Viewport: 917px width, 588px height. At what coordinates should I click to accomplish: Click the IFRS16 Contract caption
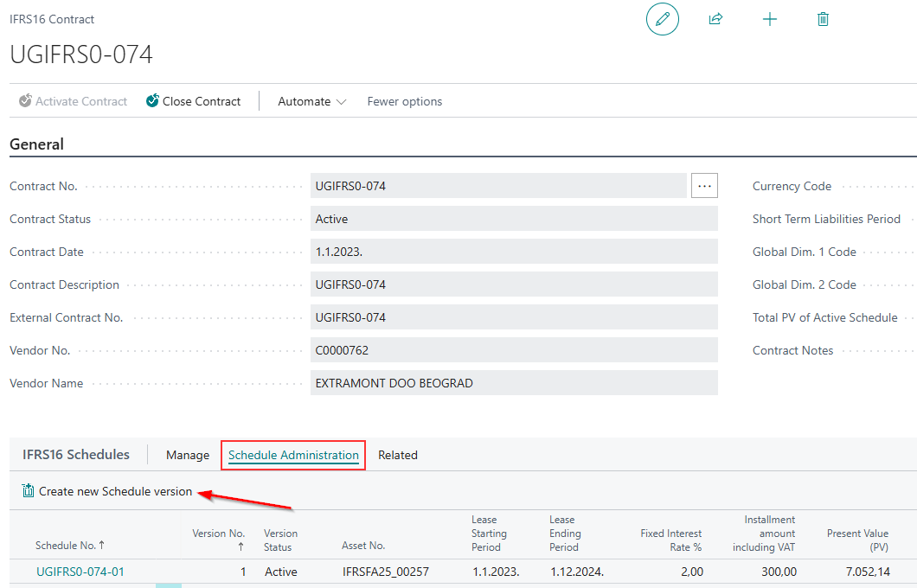point(52,19)
